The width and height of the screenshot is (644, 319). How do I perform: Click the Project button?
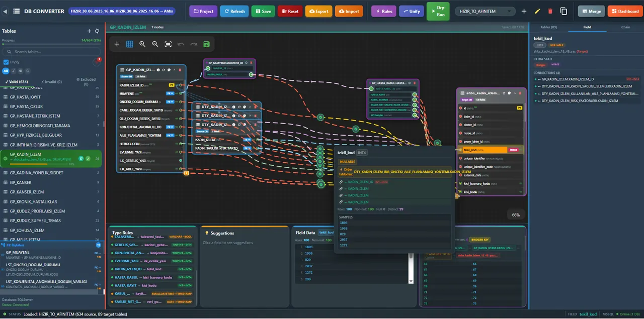point(203,11)
